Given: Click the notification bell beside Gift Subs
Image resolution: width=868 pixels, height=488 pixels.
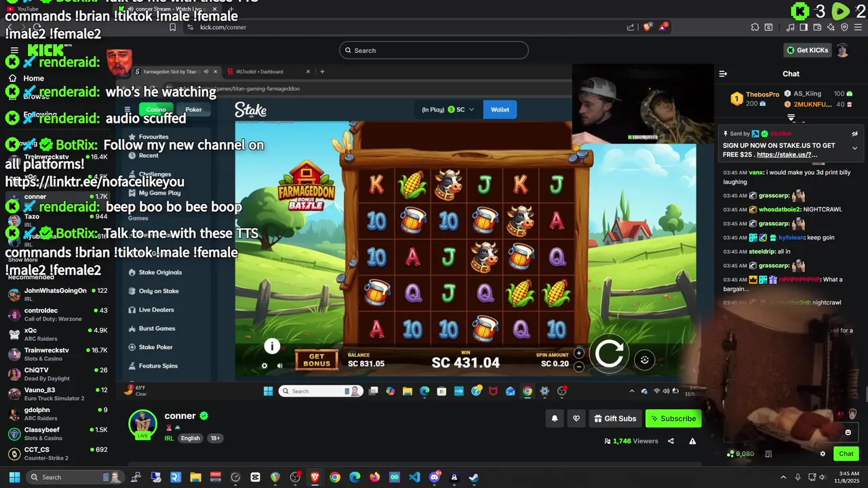Looking at the screenshot, I should (554, 419).
